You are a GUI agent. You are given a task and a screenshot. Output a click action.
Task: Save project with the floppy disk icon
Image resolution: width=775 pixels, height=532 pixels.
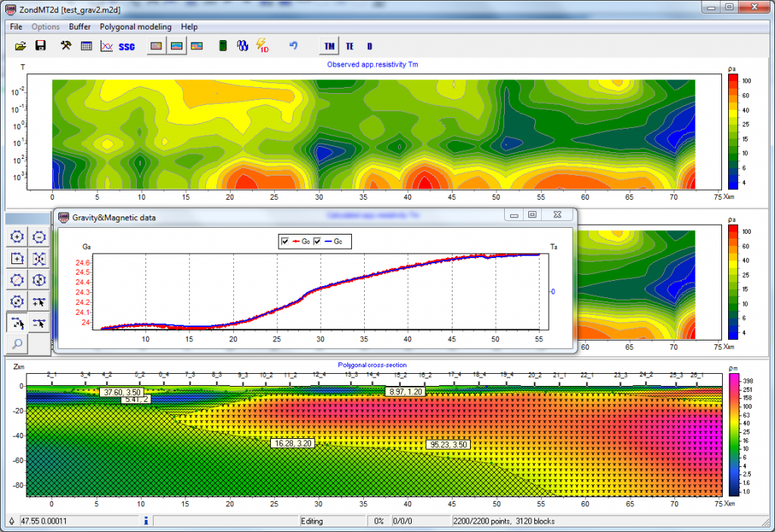(x=40, y=46)
